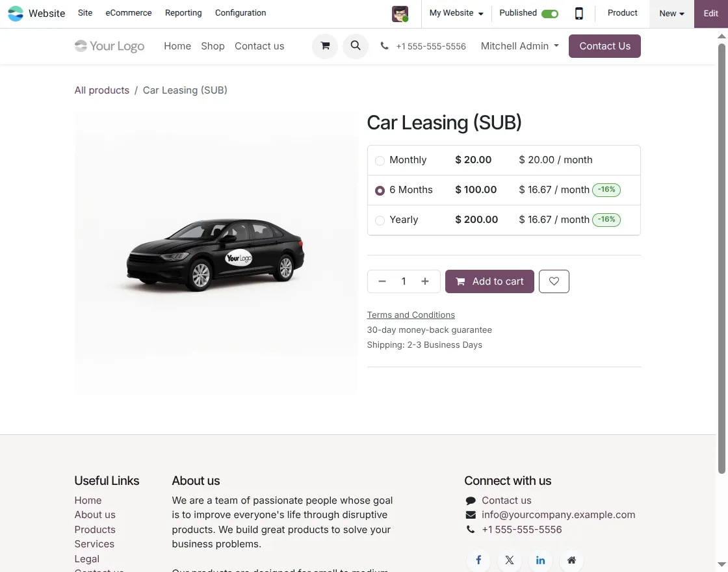
Task: Click the Odoo Website logo icon
Action: tap(15, 13)
